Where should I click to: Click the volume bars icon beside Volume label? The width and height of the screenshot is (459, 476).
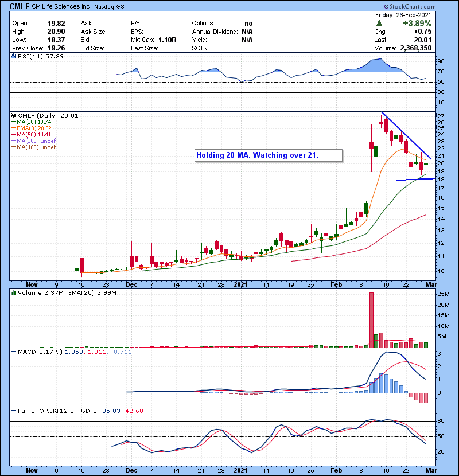(x=13, y=293)
